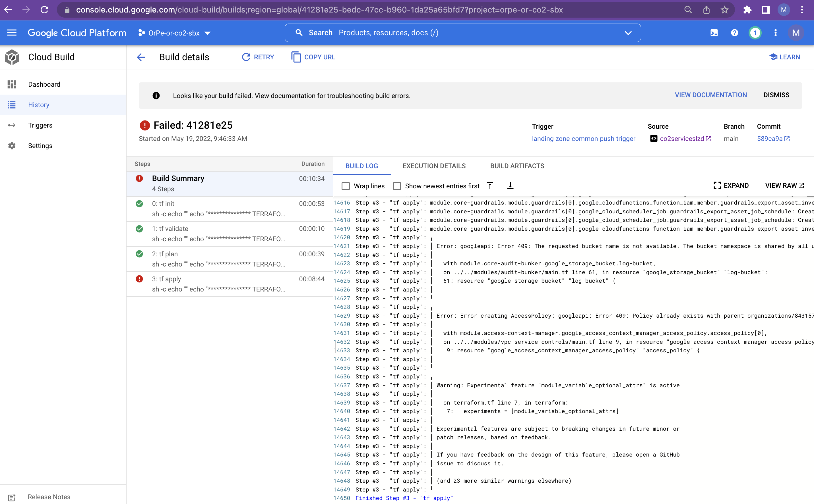Image resolution: width=814 pixels, height=504 pixels.
Task: Check Show newest entries first
Action: click(397, 186)
